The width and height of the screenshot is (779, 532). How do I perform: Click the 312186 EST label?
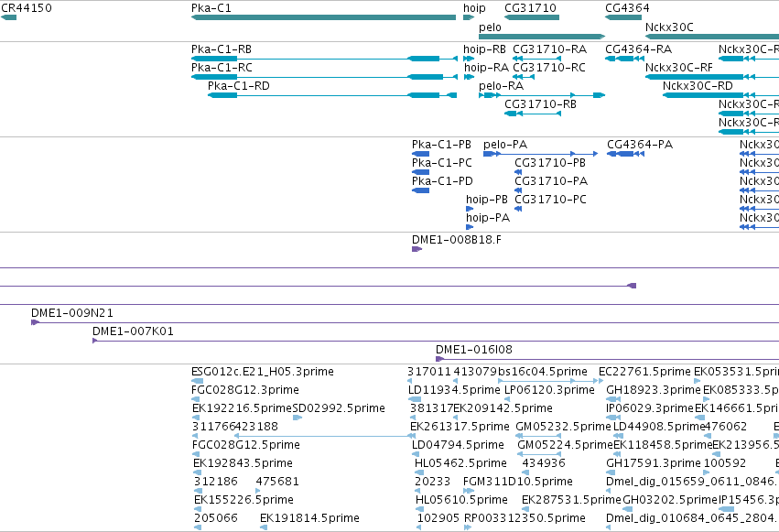pyautogui.click(x=216, y=482)
